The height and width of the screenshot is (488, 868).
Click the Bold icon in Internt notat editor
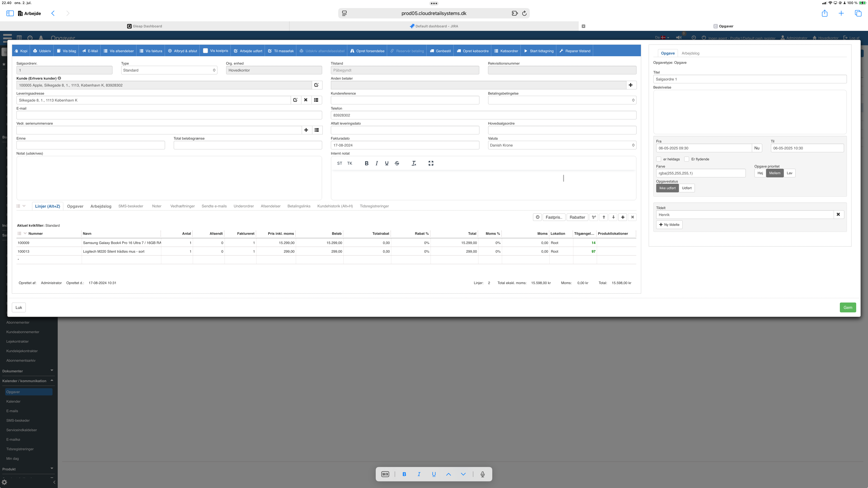[x=366, y=163]
